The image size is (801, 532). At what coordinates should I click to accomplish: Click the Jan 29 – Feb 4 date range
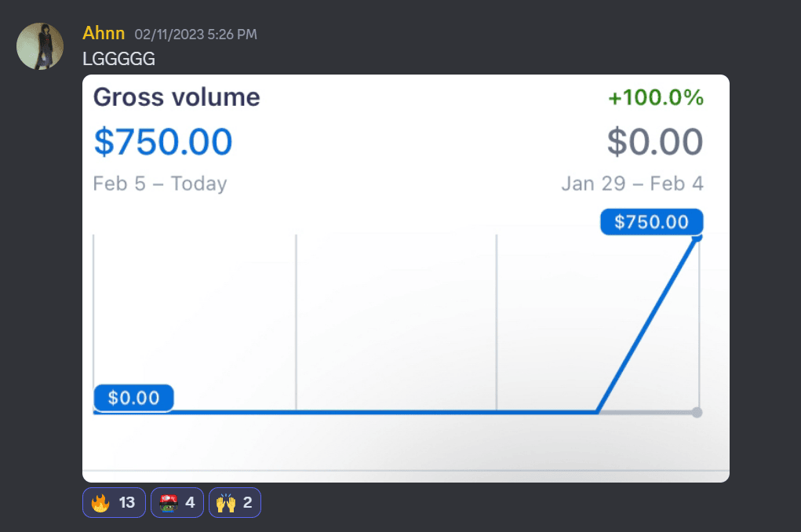(x=632, y=184)
